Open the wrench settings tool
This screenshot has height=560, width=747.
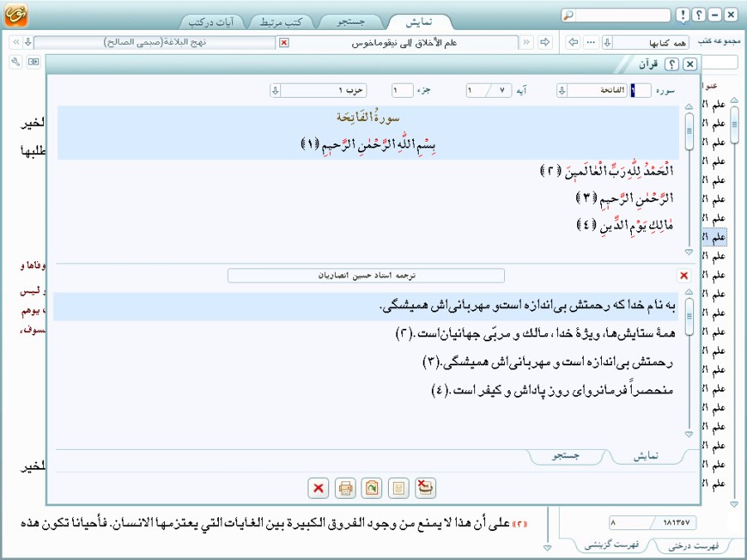(16, 62)
